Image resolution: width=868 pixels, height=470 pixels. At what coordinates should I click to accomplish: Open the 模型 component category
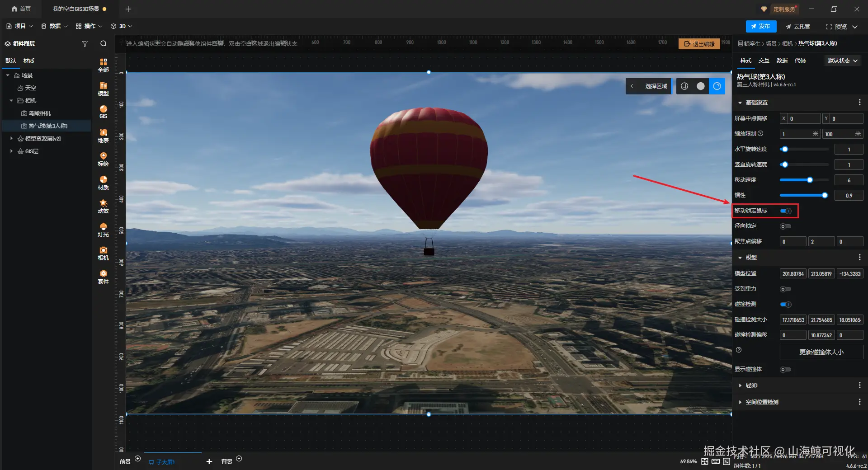point(104,89)
